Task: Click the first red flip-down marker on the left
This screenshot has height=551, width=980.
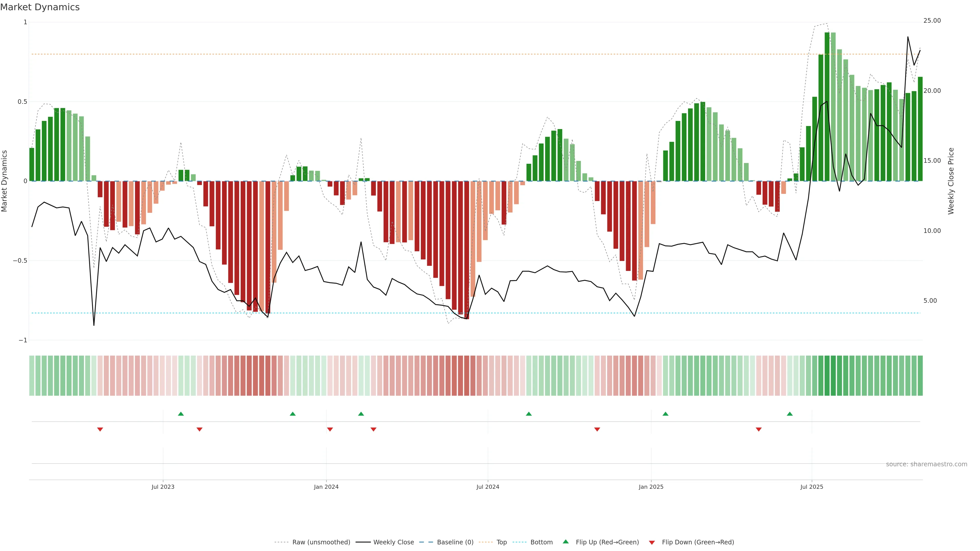Action: 100,429
